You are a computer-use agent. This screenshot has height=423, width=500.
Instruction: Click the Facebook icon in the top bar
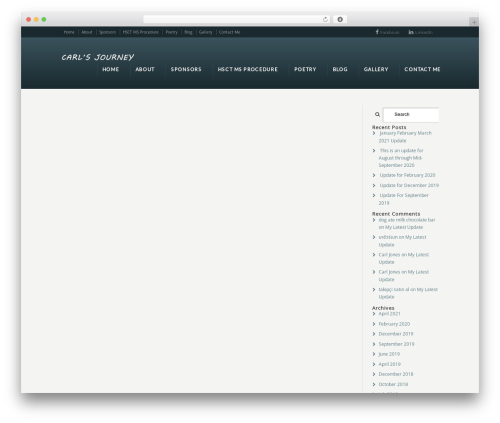click(x=377, y=32)
